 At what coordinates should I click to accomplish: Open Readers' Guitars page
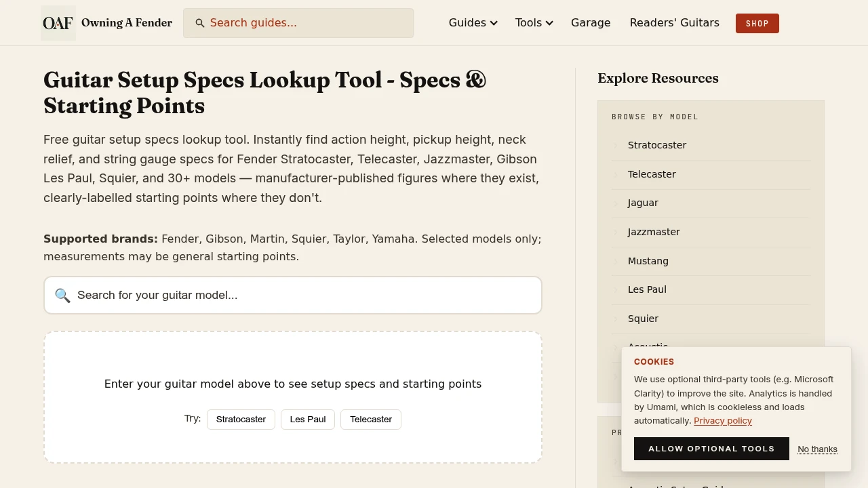point(674,23)
